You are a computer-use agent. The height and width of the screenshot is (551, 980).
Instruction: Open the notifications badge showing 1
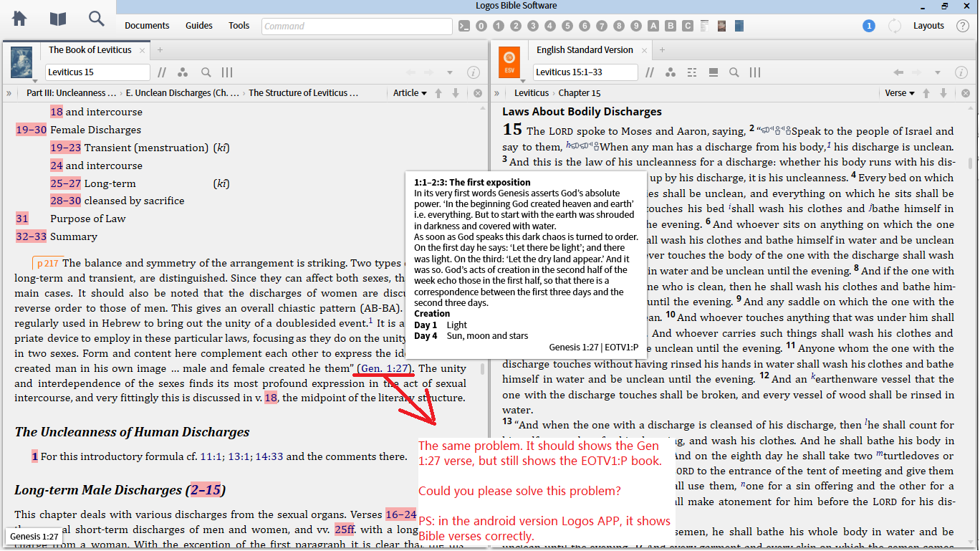click(869, 26)
